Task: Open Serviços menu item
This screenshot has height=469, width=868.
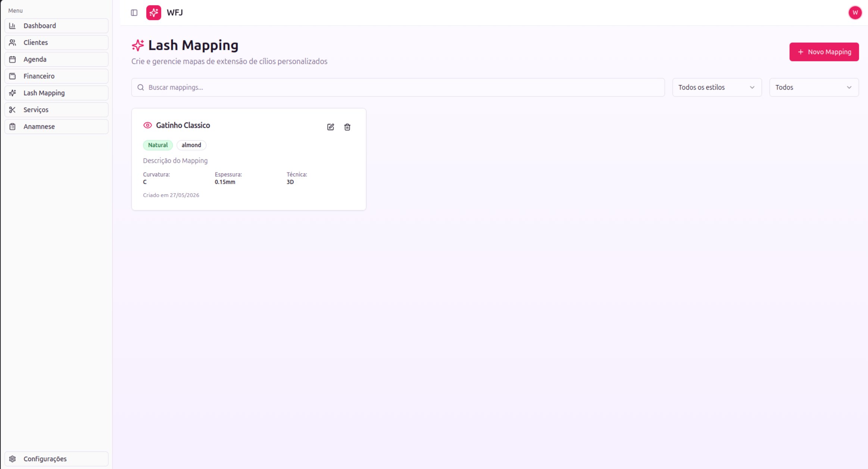Action: (x=56, y=110)
